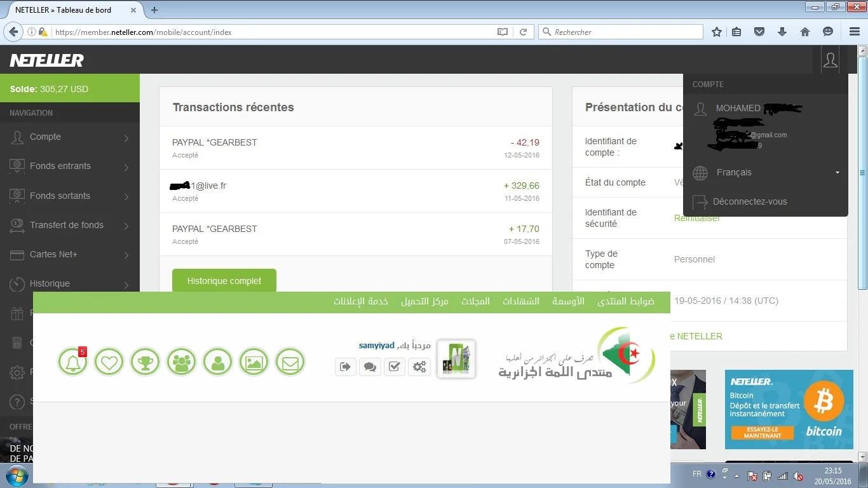The width and height of the screenshot is (868, 488).
Task: Open the forum gears settings icon
Action: click(x=419, y=366)
